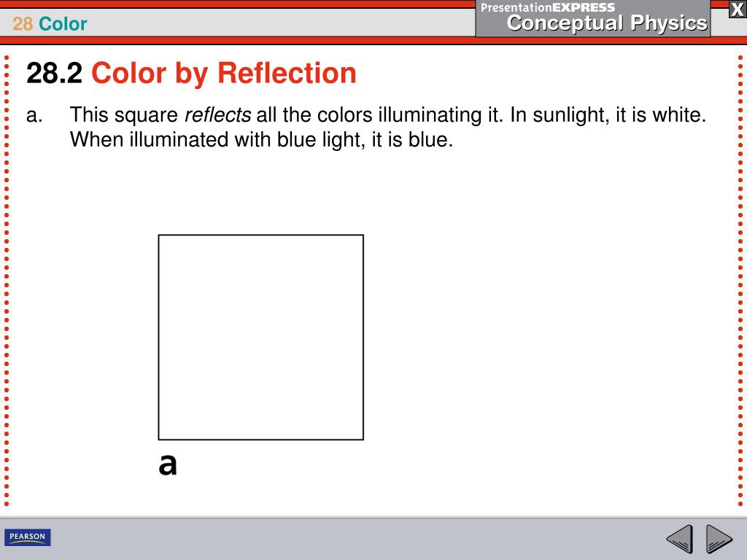
Task: Go to the next slide arrow
Action: (719, 539)
